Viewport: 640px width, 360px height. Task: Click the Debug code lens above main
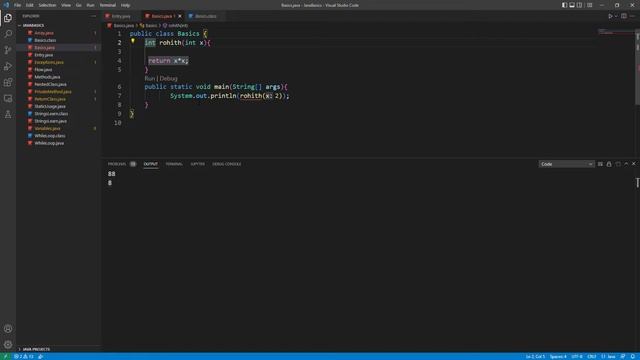pos(169,78)
